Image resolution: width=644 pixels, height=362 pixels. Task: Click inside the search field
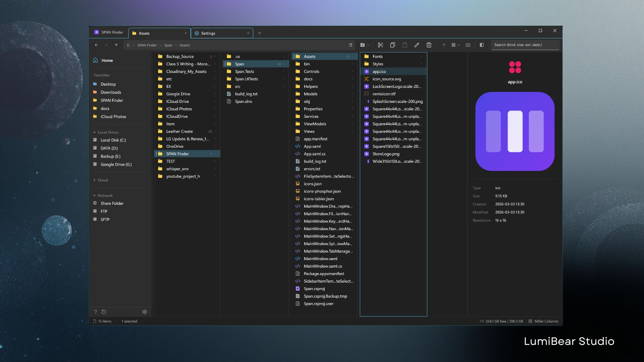(525, 45)
